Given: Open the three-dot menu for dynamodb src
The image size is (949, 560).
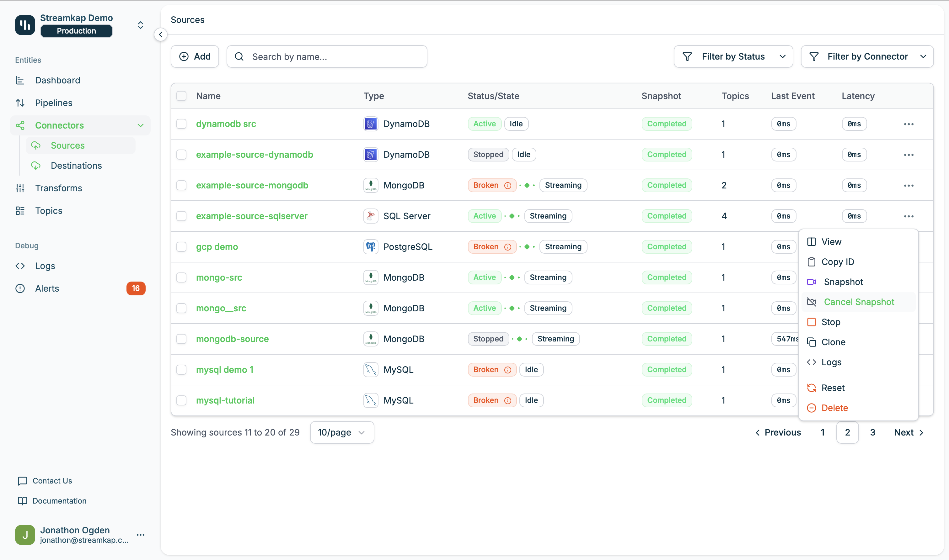Looking at the screenshot, I should (908, 124).
